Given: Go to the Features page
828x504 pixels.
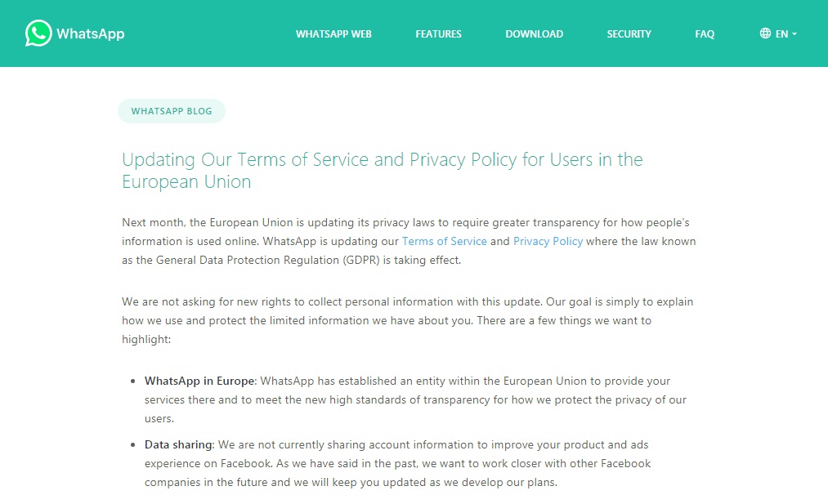Looking at the screenshot, I should pyautogui.click(x=438, y=33).
